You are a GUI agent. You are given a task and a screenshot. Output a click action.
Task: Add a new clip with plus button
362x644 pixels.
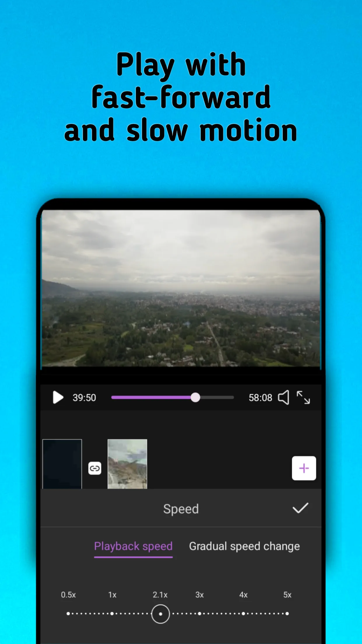pyautogui.click(x=304, y=468)
